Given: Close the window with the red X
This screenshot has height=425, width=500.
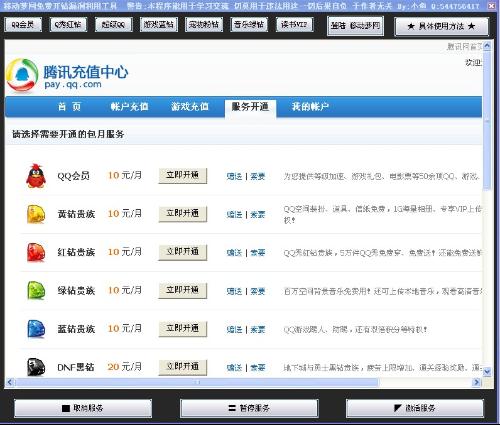Looking at the screenshot, I should (492, 6).
